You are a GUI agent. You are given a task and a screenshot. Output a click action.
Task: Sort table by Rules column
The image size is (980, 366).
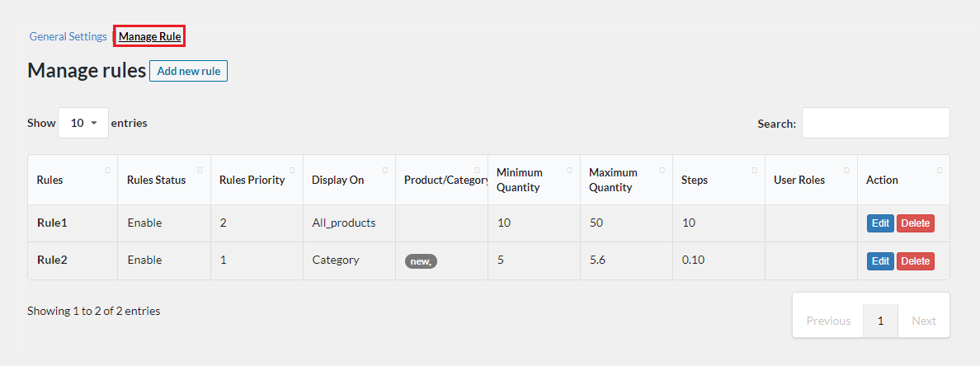click(x=50, y=180)
